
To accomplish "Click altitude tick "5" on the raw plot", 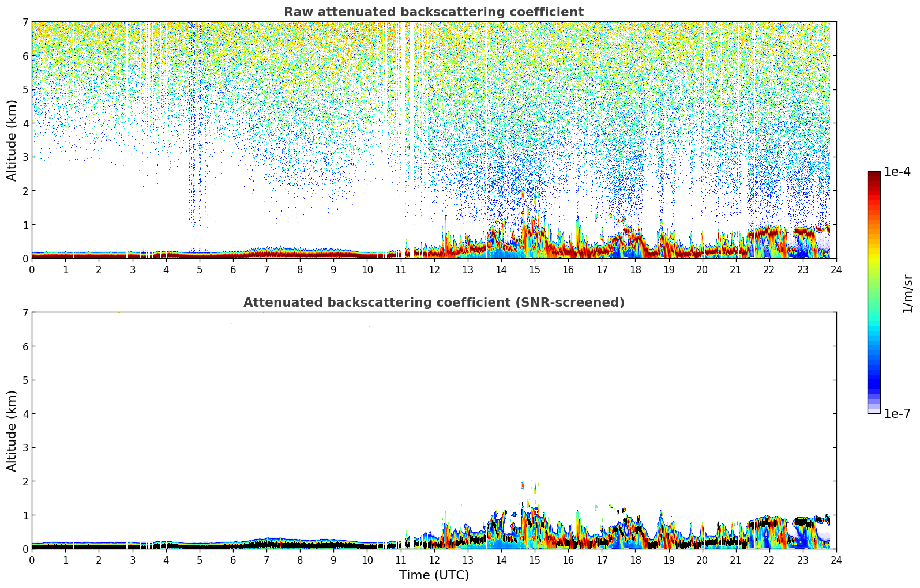I will coord(25,90).
